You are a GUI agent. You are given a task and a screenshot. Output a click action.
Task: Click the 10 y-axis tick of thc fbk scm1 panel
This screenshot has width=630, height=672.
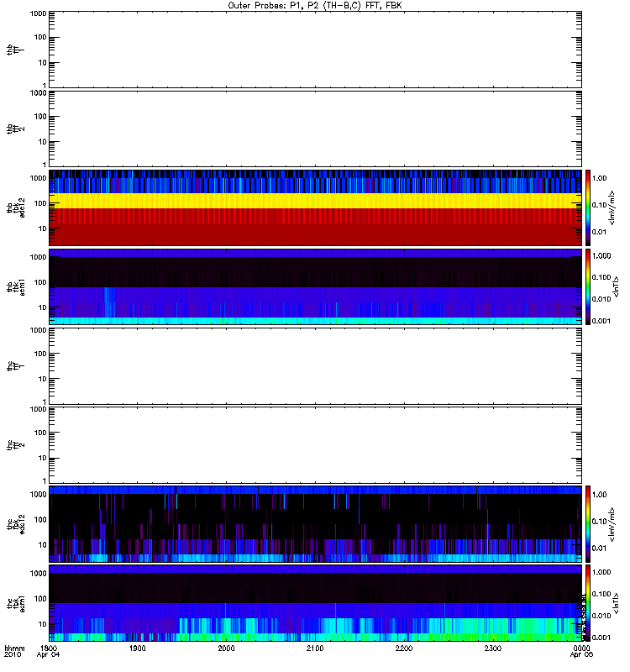[x=43, y=624]
